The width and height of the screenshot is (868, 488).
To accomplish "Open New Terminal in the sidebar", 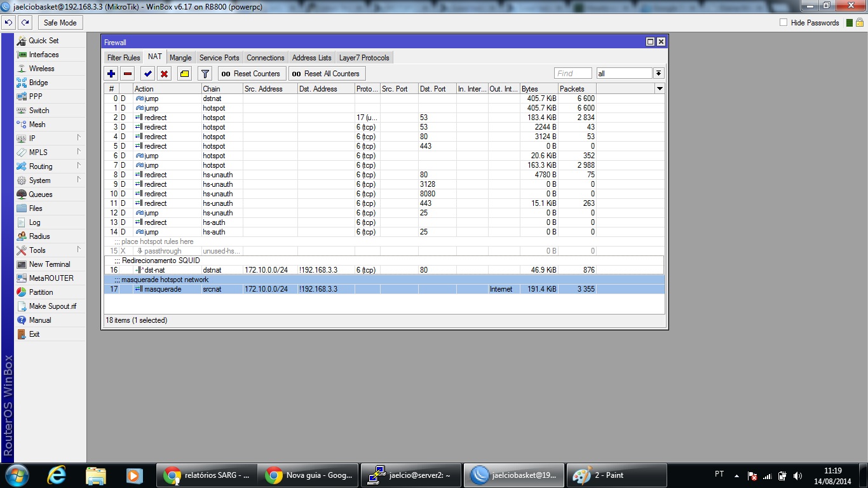I will click(50, 264).
